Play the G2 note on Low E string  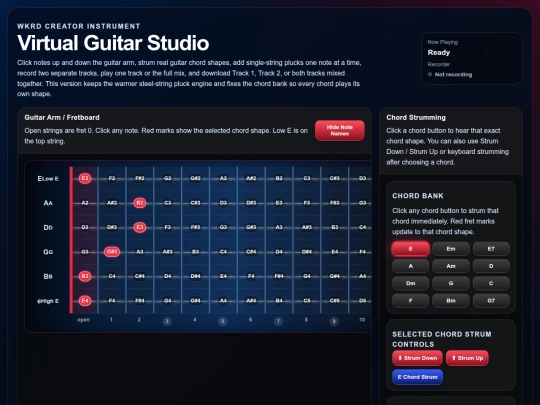(168, 178)
